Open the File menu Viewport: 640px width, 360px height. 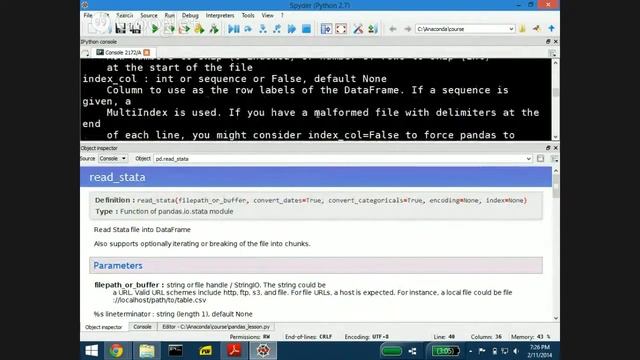point(88,16)
